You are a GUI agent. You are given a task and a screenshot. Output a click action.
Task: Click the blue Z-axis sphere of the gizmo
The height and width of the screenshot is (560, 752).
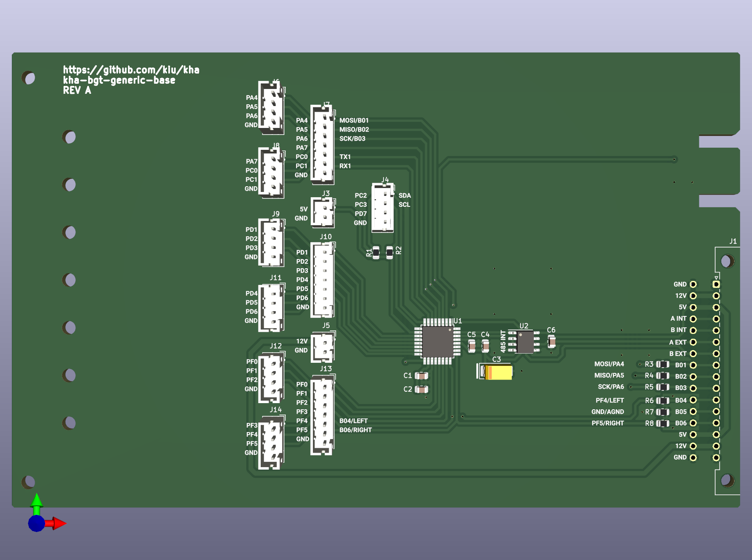(36, 523)
